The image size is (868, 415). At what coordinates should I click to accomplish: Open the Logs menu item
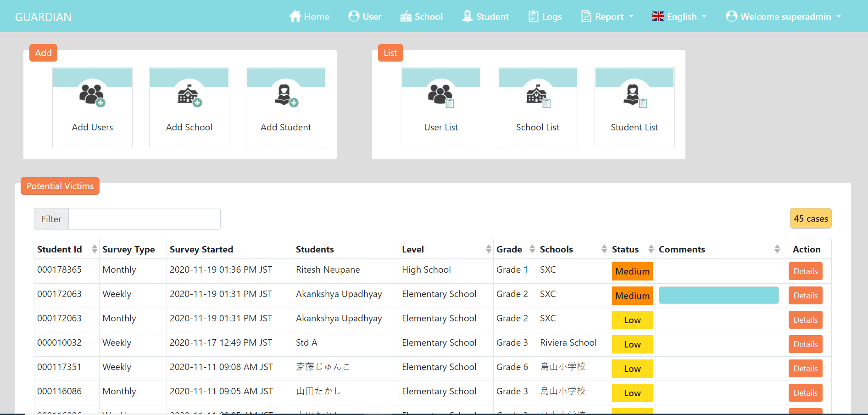[x=545, y=17]
